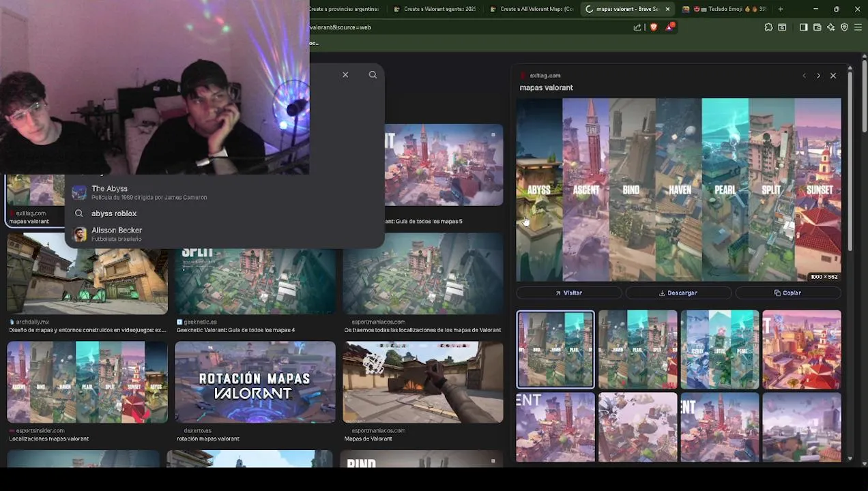Click 'mapas valorant' preview title text
The image size is (868, 491).
[546, 87]
